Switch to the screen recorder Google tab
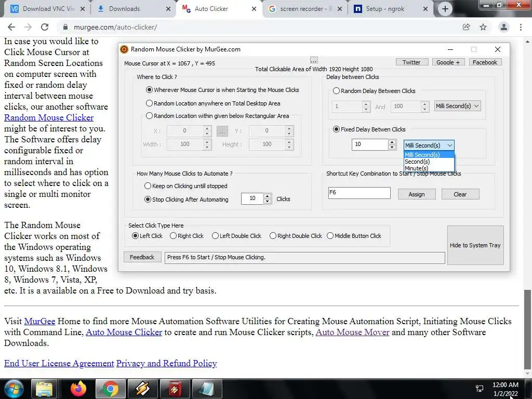This screenshot has width=532, height=399. (x=304, y=9)
